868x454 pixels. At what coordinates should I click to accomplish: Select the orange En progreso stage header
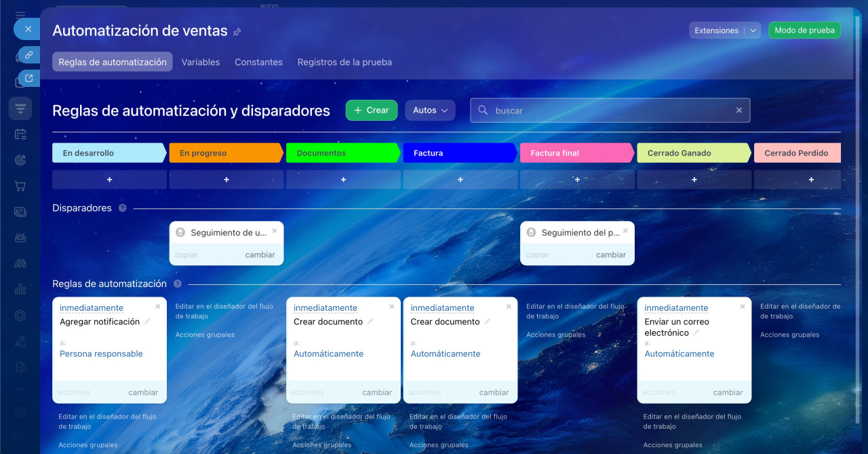click(226, 153)
